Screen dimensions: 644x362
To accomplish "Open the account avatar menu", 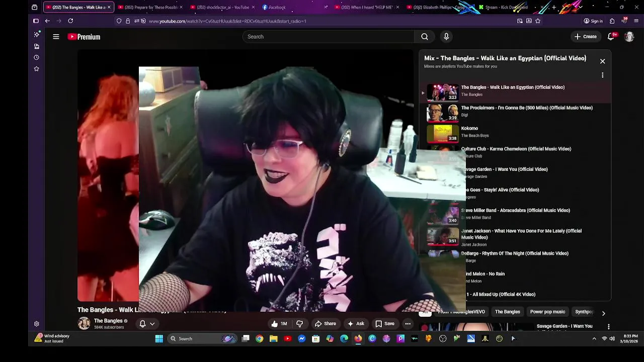I will click(629, 37).
